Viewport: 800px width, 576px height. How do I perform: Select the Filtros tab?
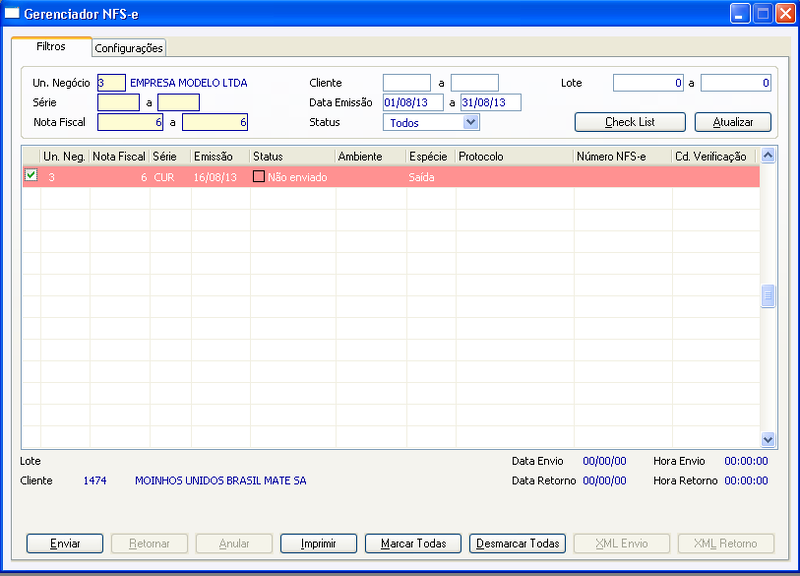point(51,46)
